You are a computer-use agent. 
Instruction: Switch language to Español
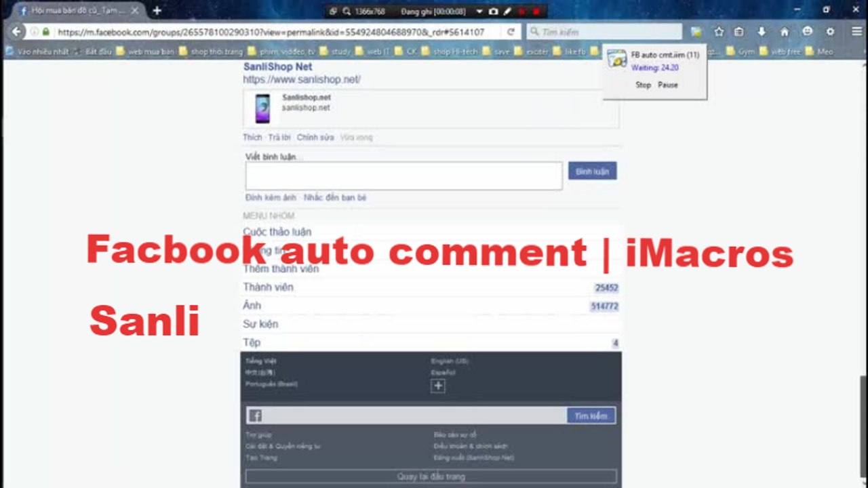[x=443, y=372]
